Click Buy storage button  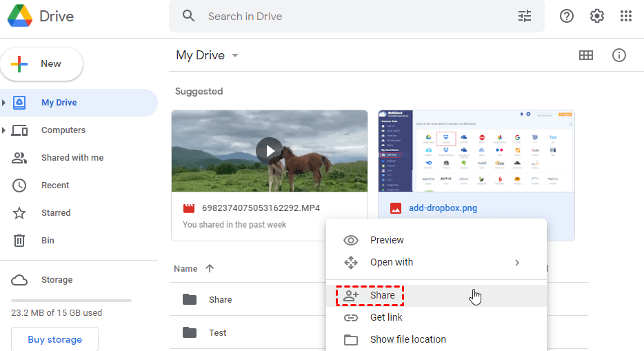pyautogui.click(x=54, y=339)
